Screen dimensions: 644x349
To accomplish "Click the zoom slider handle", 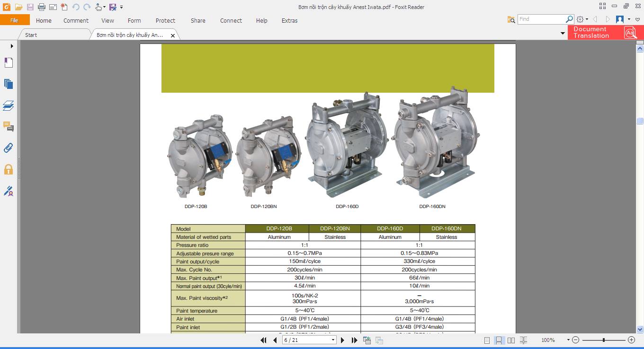I will 604,340.
